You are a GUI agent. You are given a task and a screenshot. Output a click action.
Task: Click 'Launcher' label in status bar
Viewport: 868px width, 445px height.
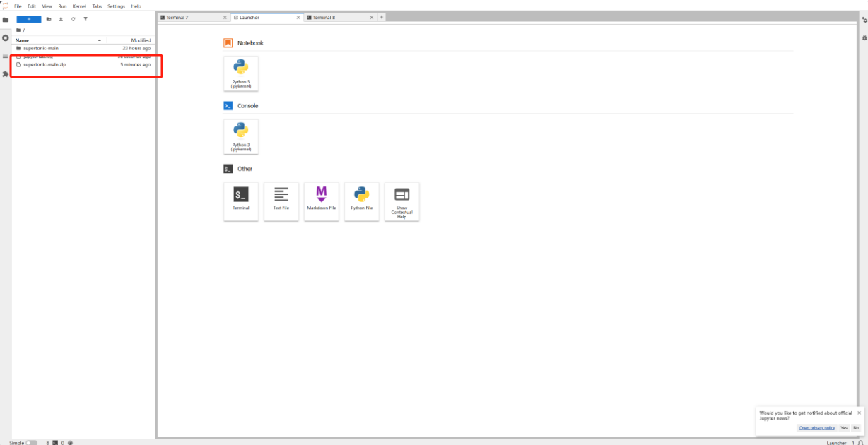[836, 443]
